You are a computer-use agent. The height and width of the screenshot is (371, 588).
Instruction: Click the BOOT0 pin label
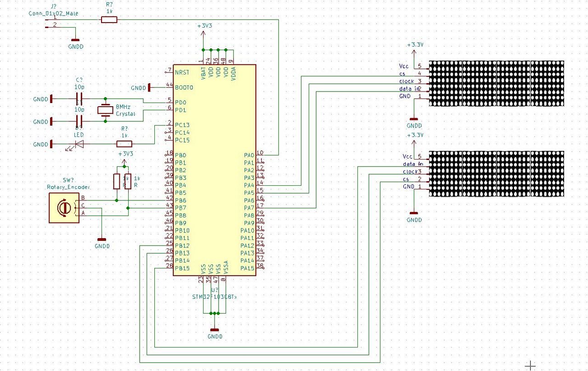point(184,87)
